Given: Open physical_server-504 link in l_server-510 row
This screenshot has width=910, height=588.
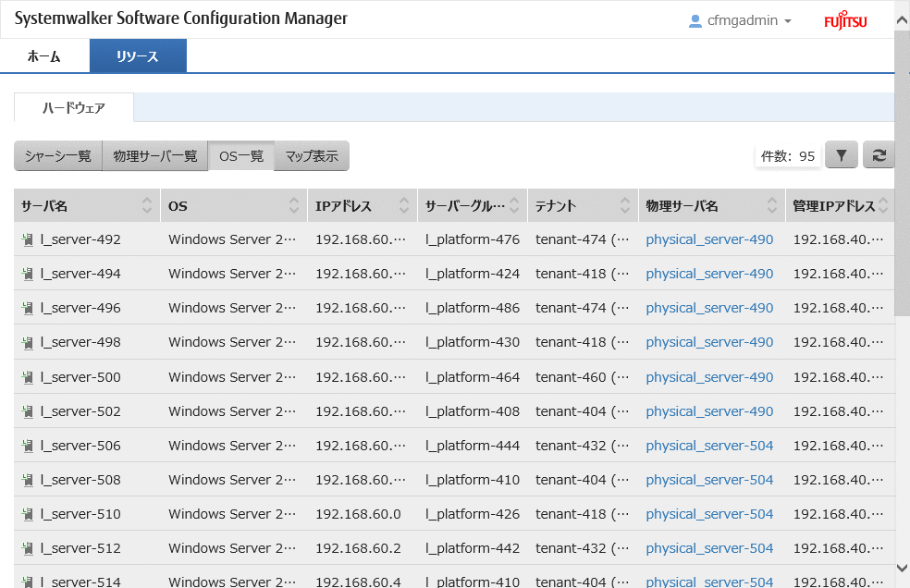Looking at the screenshot, I should 709,514.
